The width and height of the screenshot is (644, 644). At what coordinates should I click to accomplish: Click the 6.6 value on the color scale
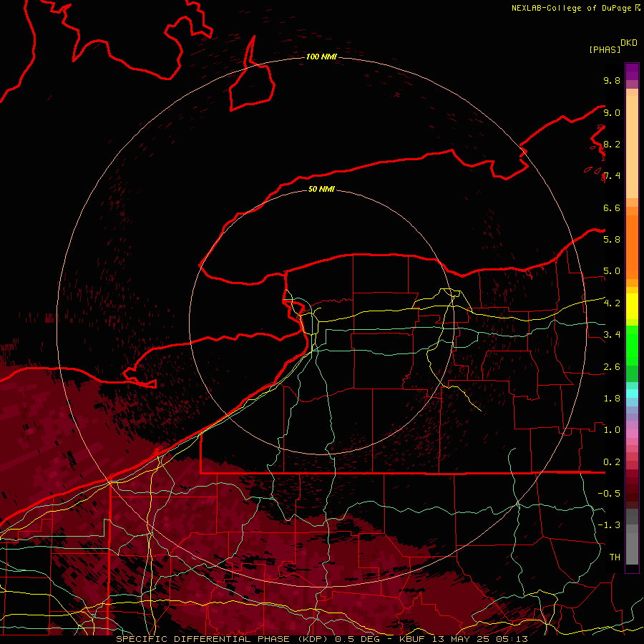[612, 208]
